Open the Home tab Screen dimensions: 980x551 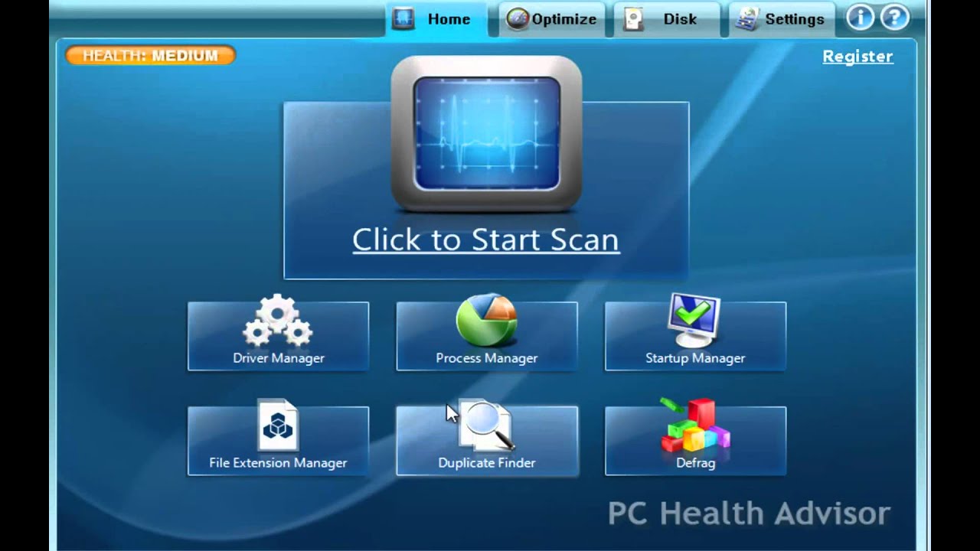point(435,19)
